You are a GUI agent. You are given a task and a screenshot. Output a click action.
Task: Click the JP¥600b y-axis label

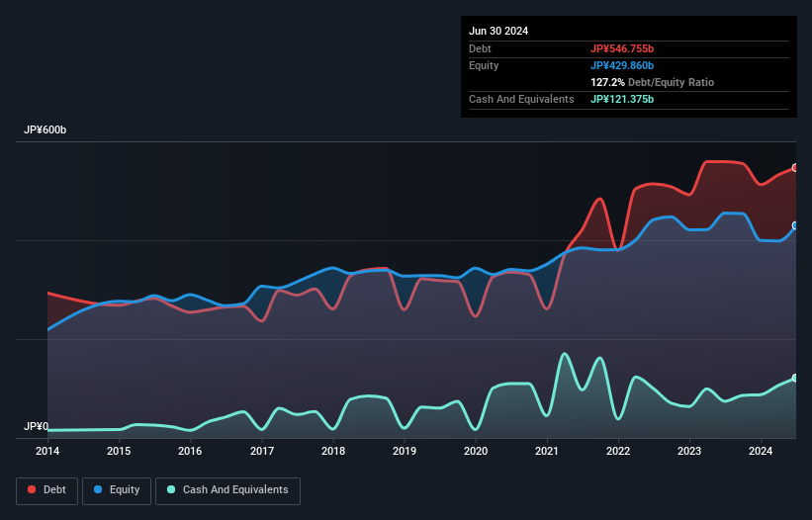(x=45, y=130)
